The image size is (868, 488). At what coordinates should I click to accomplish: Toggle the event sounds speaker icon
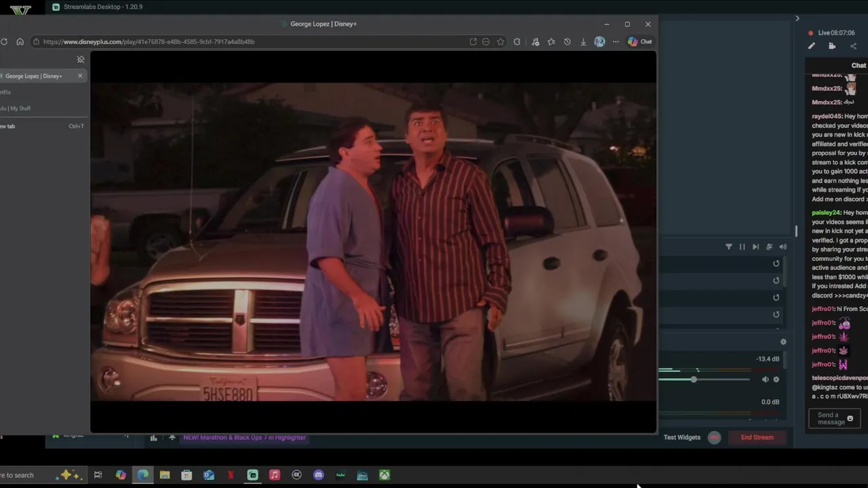tap(783, 247)
